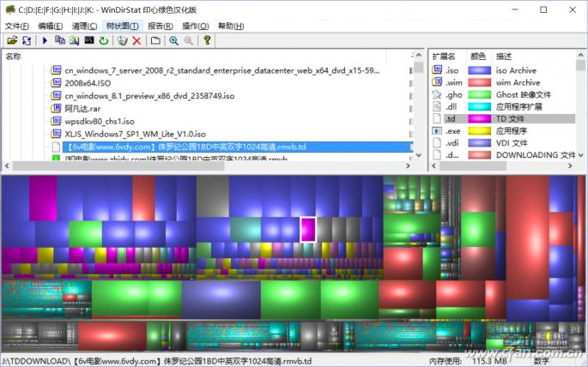Open the 帮助(H) menu
Image resolution: width=588 pixels, height=367 pixels.
click(231, 26)
